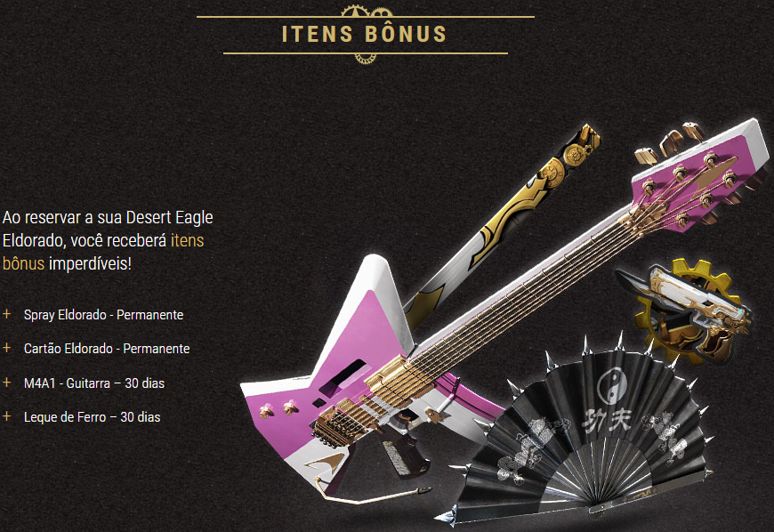Click the gear ornament above ITENS BÔNUS heading

(366, 11)
